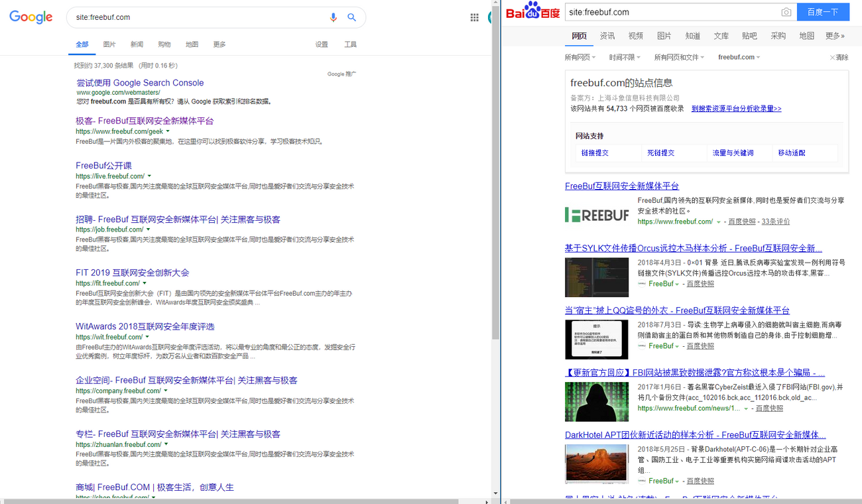Viewport: 862px width, 504px height.
Task: Open Google 设置 options
Action: (x=322, y=44)
